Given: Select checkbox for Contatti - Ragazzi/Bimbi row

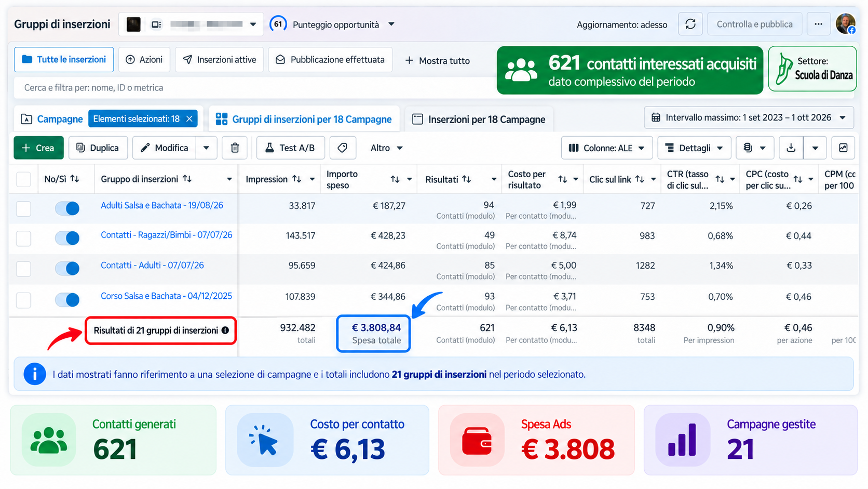Looking at the screenshot, I should pos(23,239).
